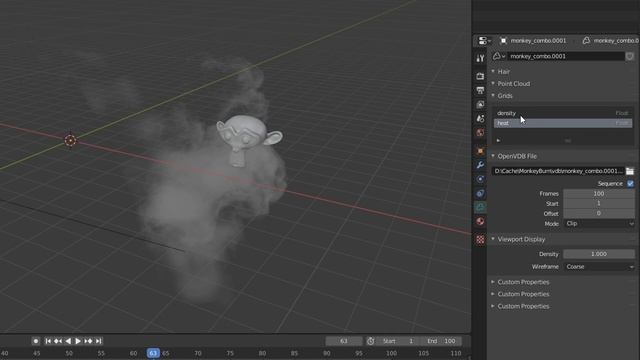Open the Wireframe dropdown showing Coarse

(599, 267)
